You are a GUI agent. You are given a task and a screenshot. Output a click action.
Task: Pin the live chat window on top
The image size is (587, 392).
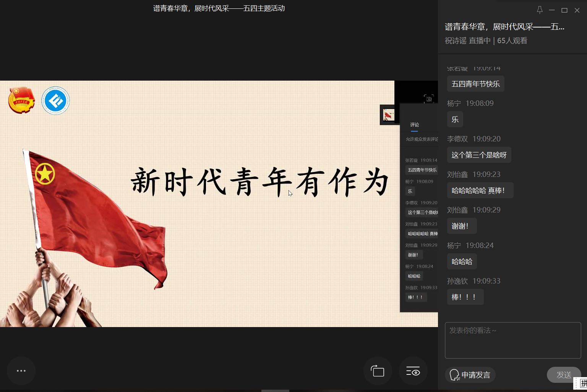pyautogui.click(x=540, y=10)
